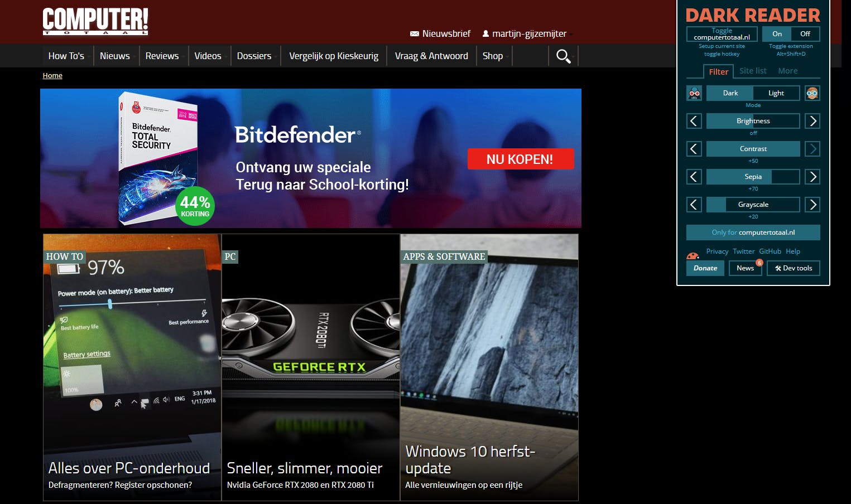Open Vraag & Antwoord menu item
The height and width of the screenshot is (504, 851).
point(431,56)
